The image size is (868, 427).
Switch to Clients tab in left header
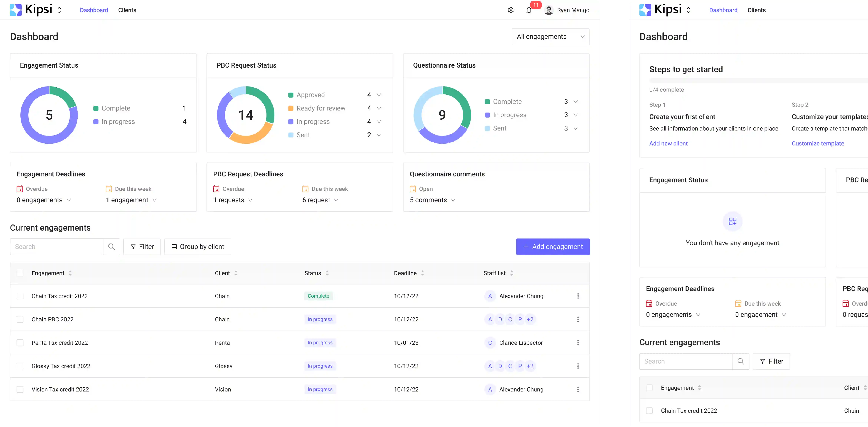coord(127,10)
